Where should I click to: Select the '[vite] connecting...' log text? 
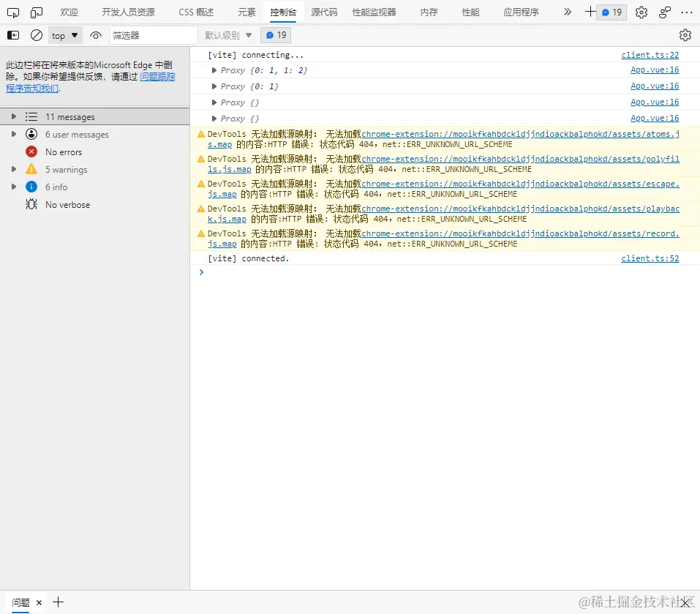pyautogui.click(x=256, y=55)
